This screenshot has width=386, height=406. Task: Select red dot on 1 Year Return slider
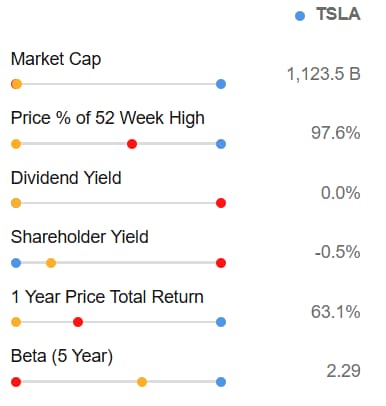pyautogui.click(x=78, y=322)
